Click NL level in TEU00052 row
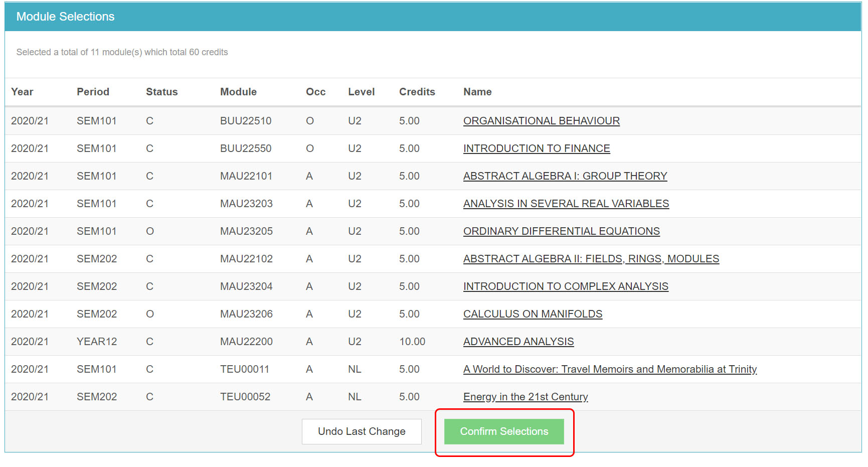Image resolution: width=868 pixels, height=467 pixels. [x=355, y=397]
